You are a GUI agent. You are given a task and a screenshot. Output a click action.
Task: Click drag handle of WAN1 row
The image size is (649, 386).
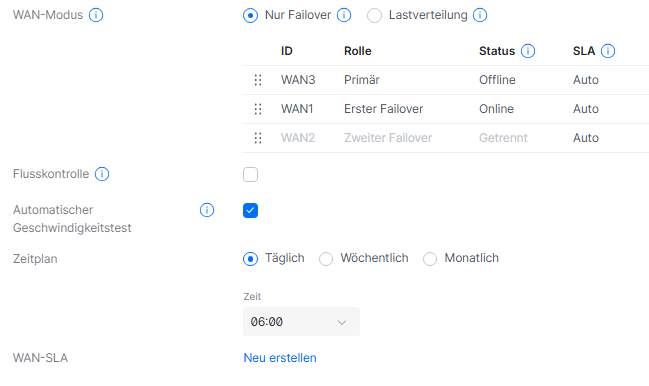[258, 109]
